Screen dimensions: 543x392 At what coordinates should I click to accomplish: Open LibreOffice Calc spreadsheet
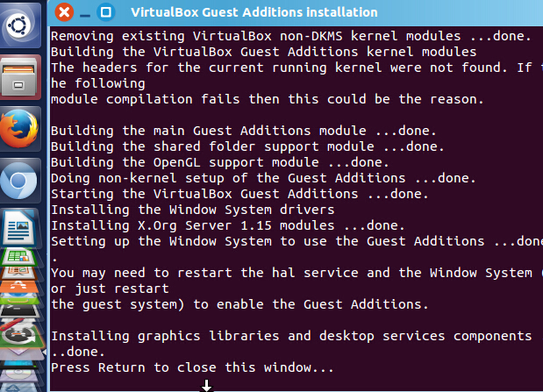(21, 257)
